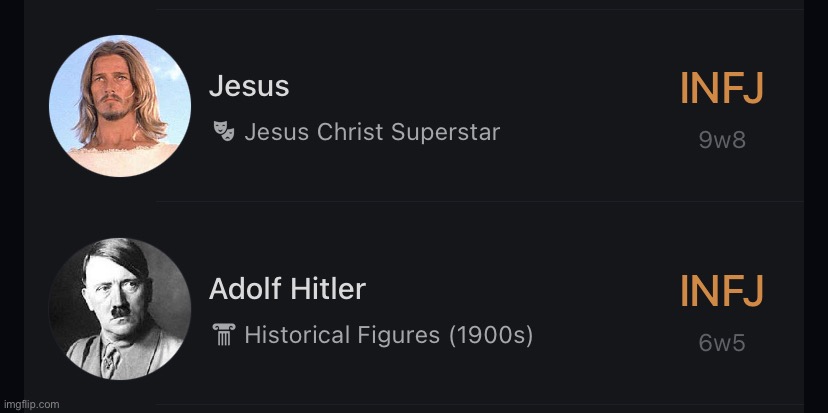
Task: Click the divider line between Jesus and Hitler rows
Action: tap(480, 201)
